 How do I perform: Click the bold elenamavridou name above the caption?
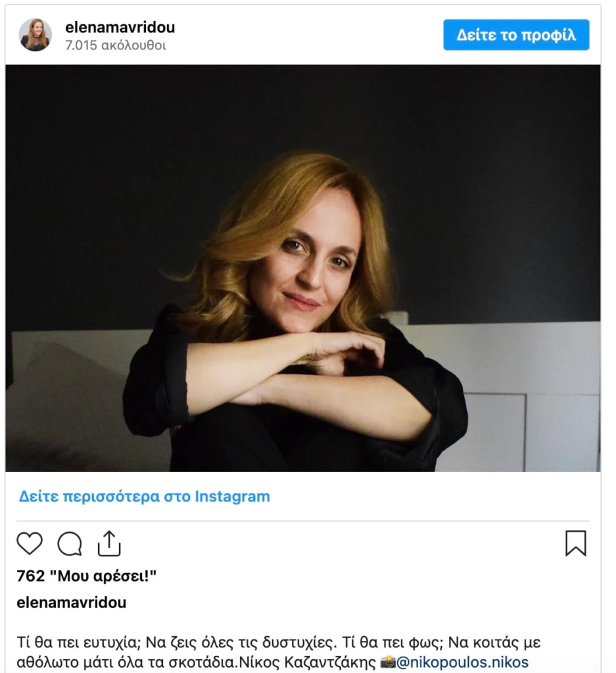(71, 602)
